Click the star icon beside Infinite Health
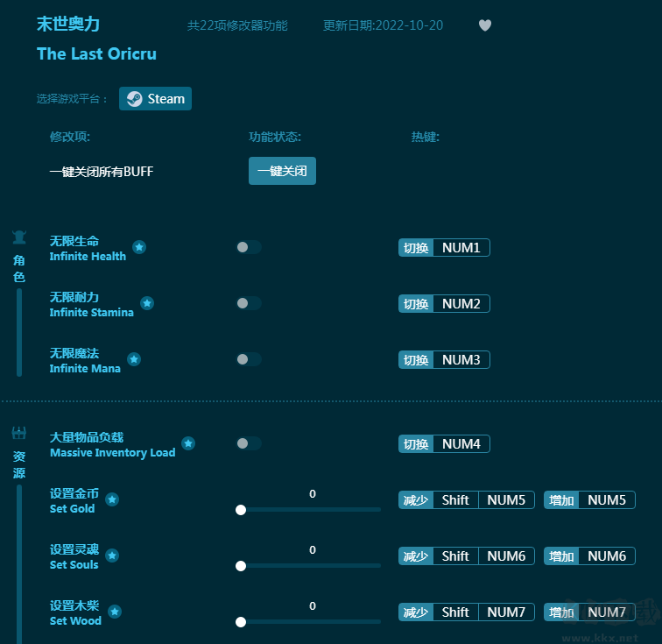662x644 pixels. tap(139, 247)
